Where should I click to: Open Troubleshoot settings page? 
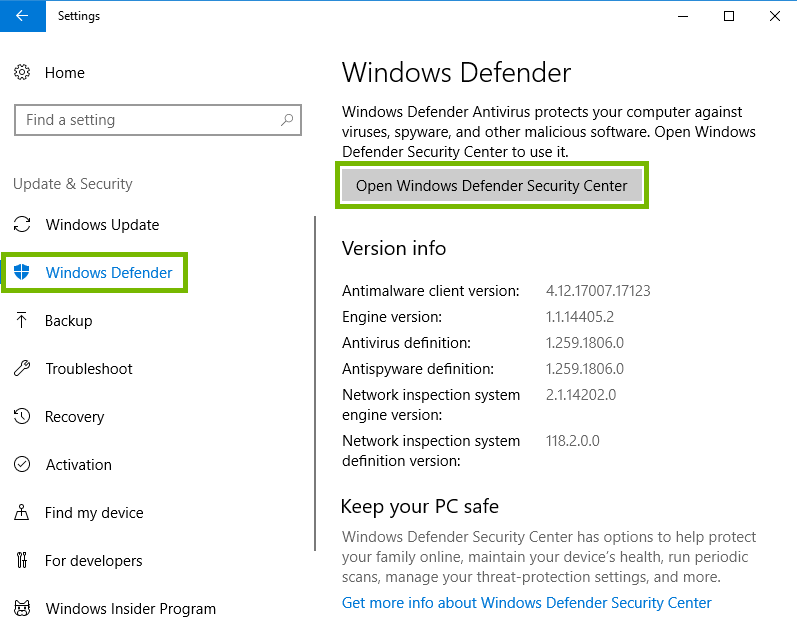(89, 369)
